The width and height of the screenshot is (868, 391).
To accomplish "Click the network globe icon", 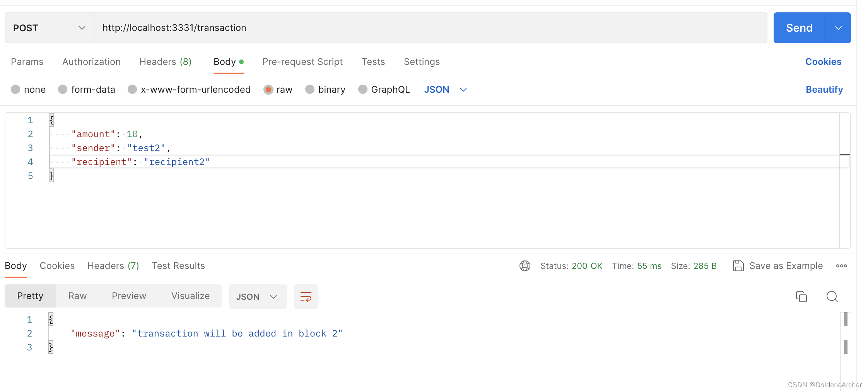I will (x=525, y=266).
